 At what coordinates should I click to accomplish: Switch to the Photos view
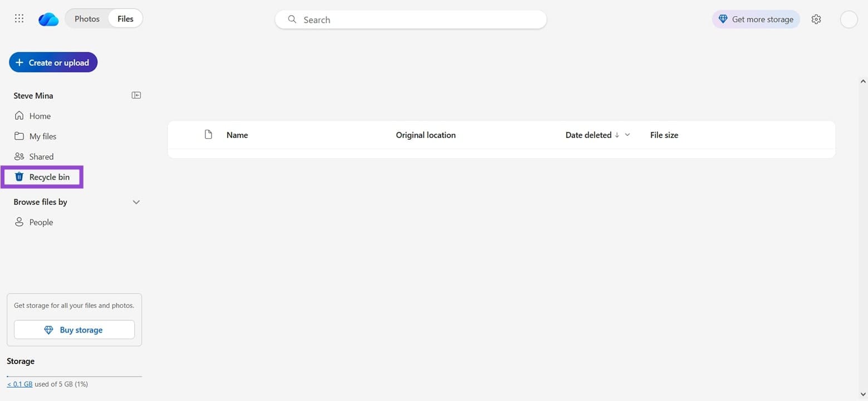pyautogui.click(x=87, y=18)
